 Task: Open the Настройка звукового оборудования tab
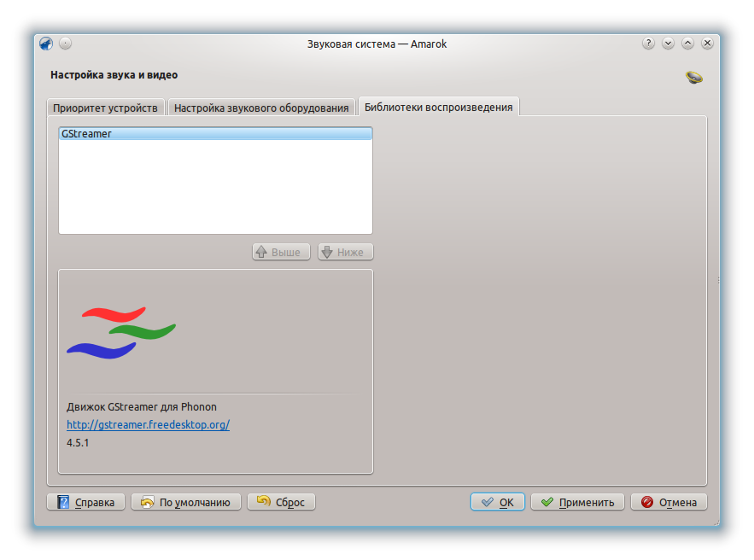[x=261, y=108]
